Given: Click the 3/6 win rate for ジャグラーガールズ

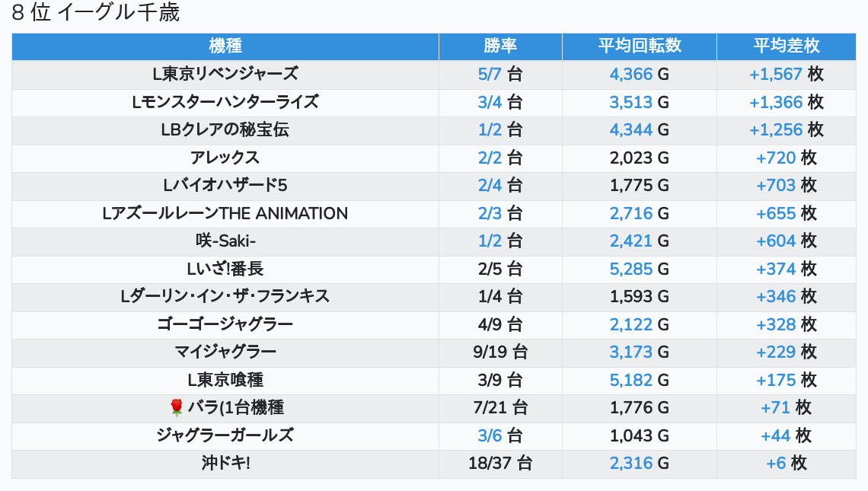Looking at the screenshot, I should coord(490,435).
